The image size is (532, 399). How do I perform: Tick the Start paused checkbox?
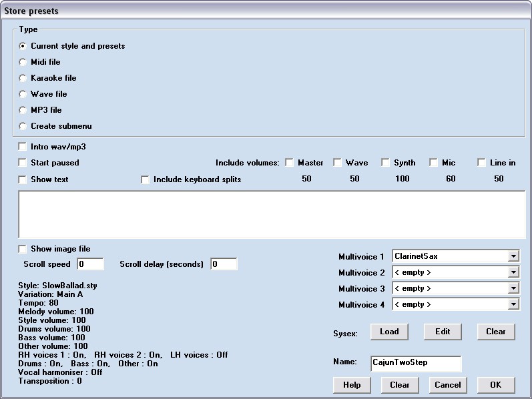23,163
